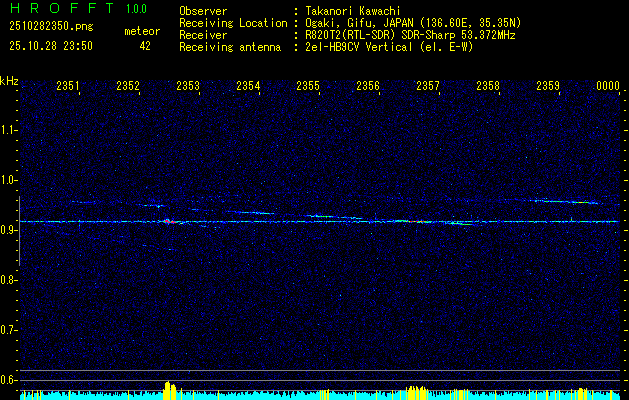
Task: Click the gray vertical range bar at left
Action: tap(19, 231)
